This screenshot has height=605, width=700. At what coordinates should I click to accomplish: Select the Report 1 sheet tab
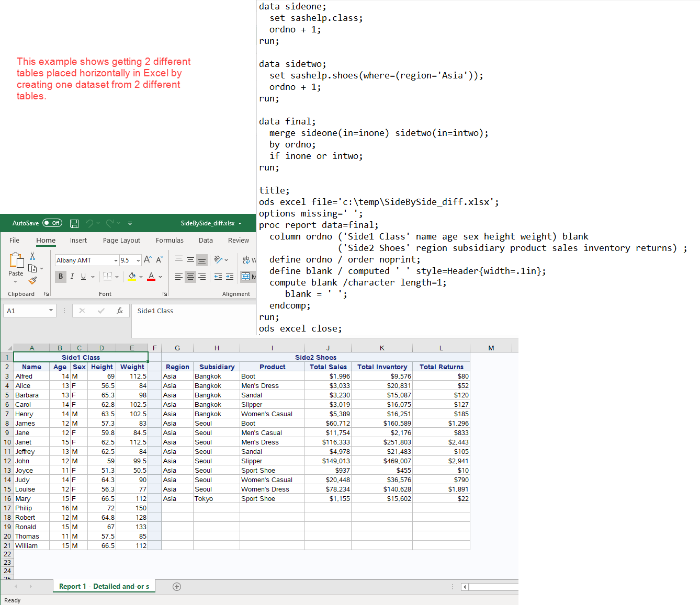(104, 586)
